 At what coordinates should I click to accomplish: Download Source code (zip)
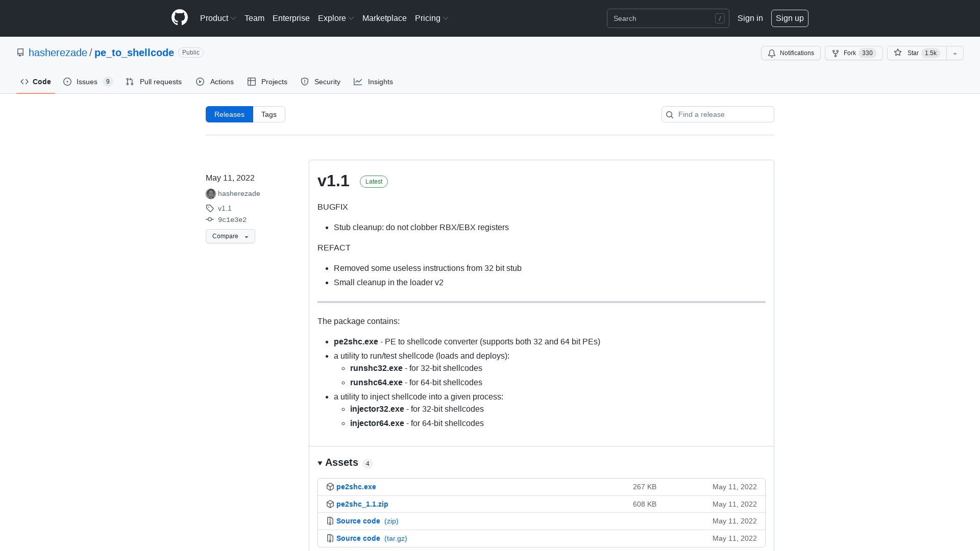(367, 521)
